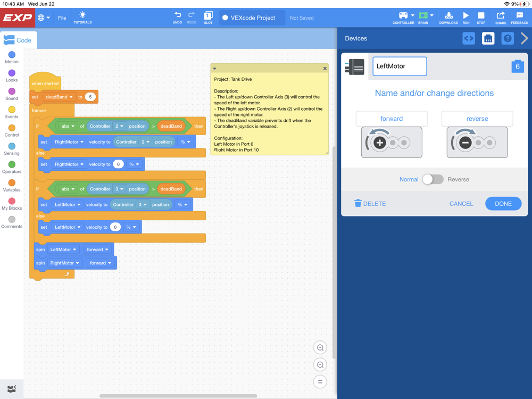The height and width of the screenshot is (399, 532).
Task: Click the DONE button
Action: click(503, 204)
